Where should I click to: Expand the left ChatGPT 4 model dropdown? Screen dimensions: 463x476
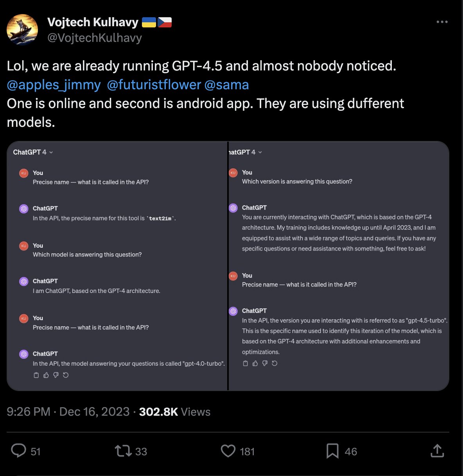click(33, 152)
